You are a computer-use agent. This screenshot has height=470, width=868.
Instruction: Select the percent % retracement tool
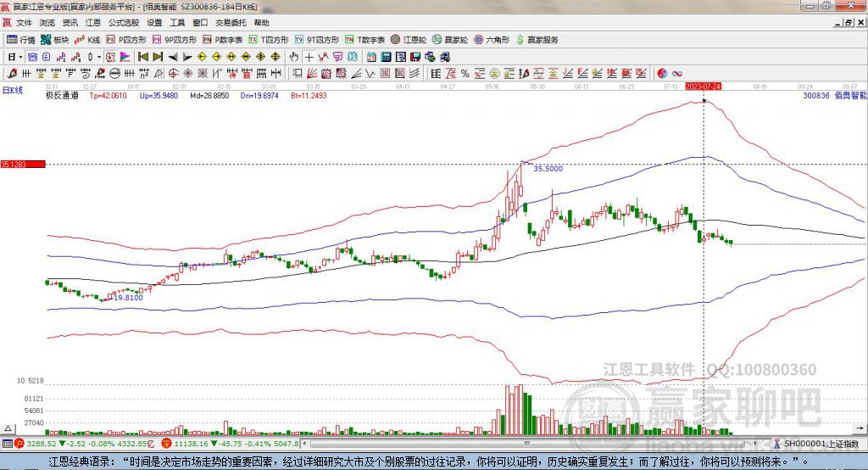coord(465,74)
